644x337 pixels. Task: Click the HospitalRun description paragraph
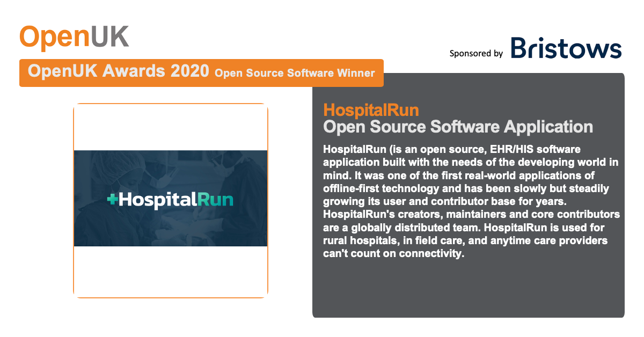coord(471,201)
